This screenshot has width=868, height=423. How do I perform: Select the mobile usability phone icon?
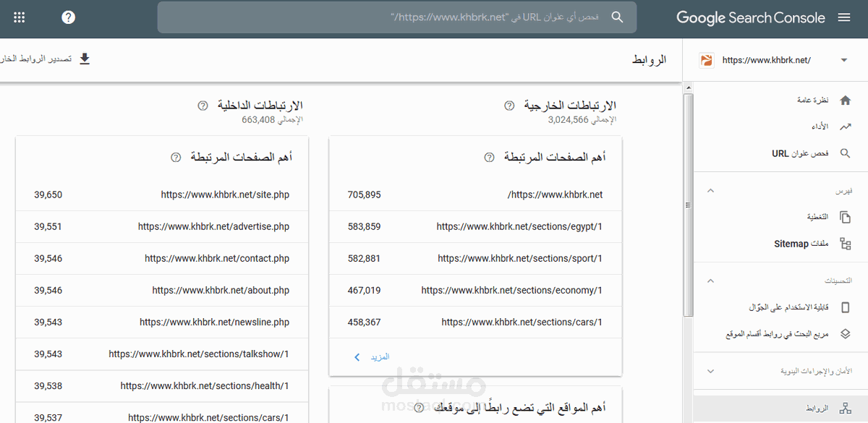click(845, 307)
